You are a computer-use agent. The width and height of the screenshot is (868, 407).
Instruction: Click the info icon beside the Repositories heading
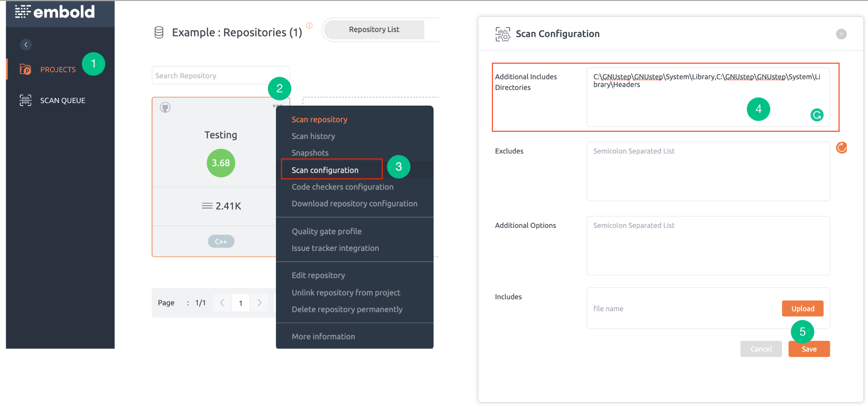pyautogui.click(x=309, y=26)
